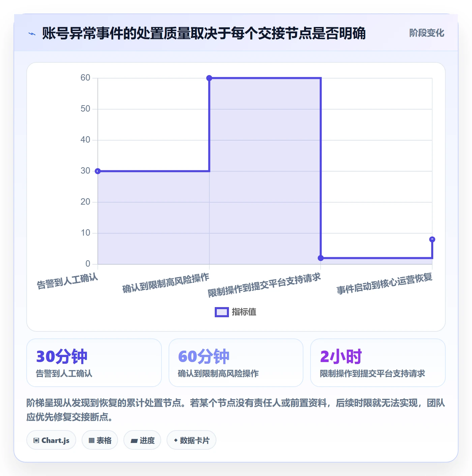Select the 2小时 data card value

pos(341,356)
